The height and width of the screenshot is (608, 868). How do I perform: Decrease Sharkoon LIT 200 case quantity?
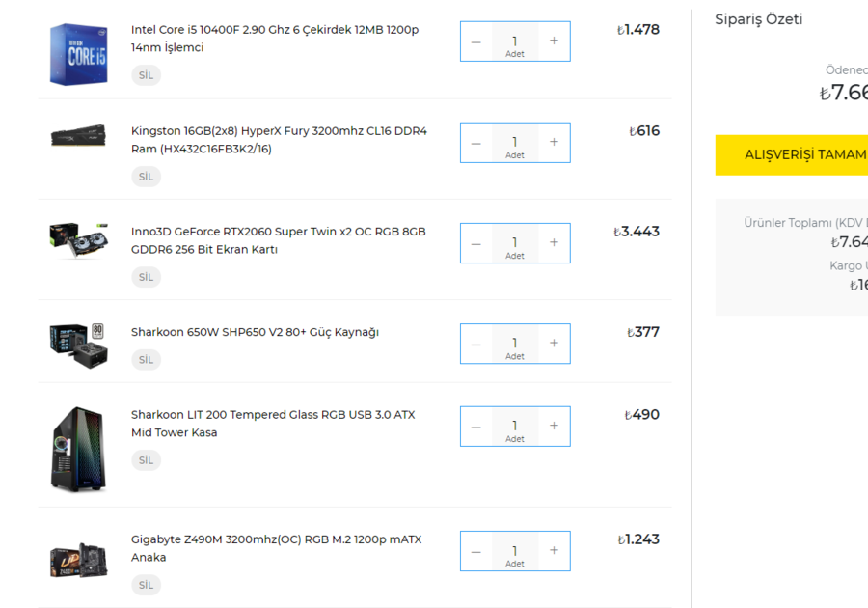(476, 427)
